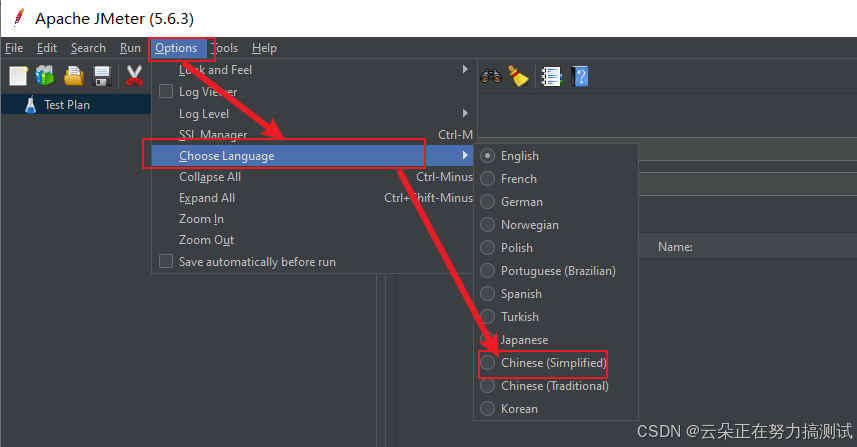
Task: Save the test plan via floppy icon
Action: 102,76
